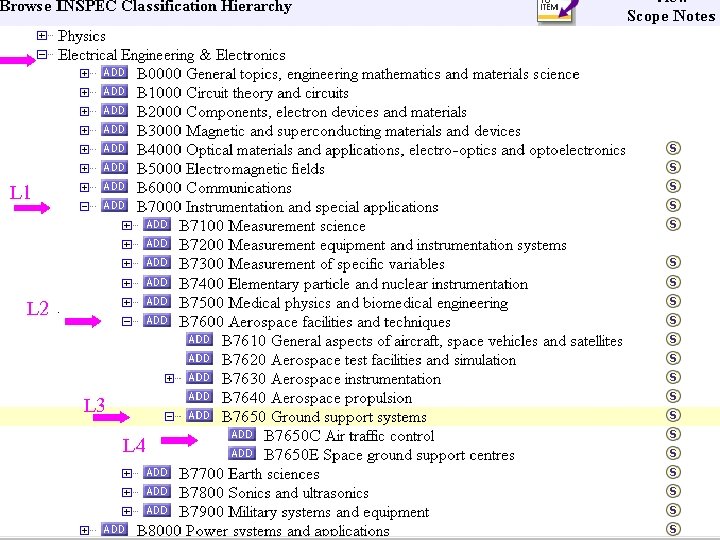This screenshot has height=540, width=720.
Task: Add B4000 Optical materials classification
Action: point(114,148)
